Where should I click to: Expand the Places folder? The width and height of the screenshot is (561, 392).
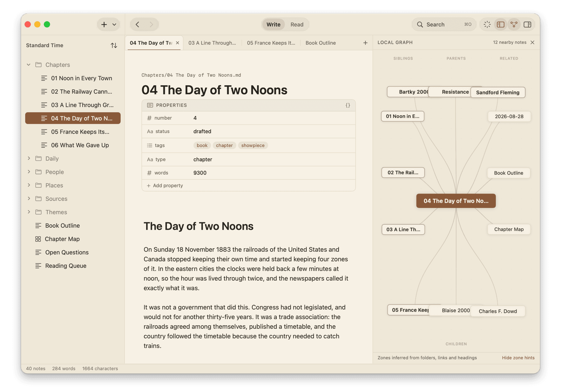pyautogui.click(x=29, y=185)
